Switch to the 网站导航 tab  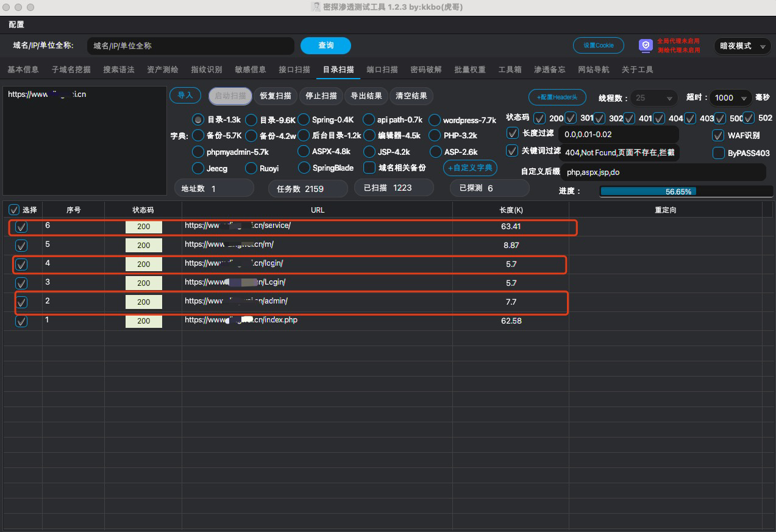click(594, 69)
